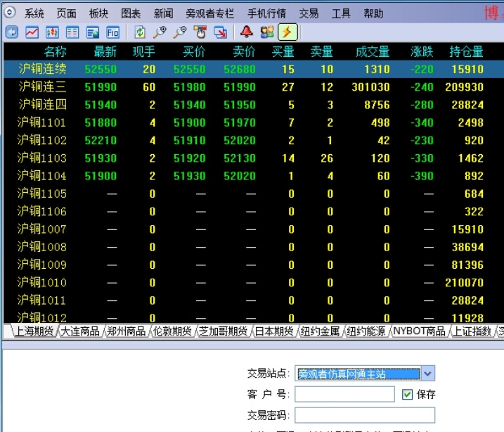This screenshot has height=432, width=504.
Task: Select the 沪铜连四 row
Action: [253, 105]
